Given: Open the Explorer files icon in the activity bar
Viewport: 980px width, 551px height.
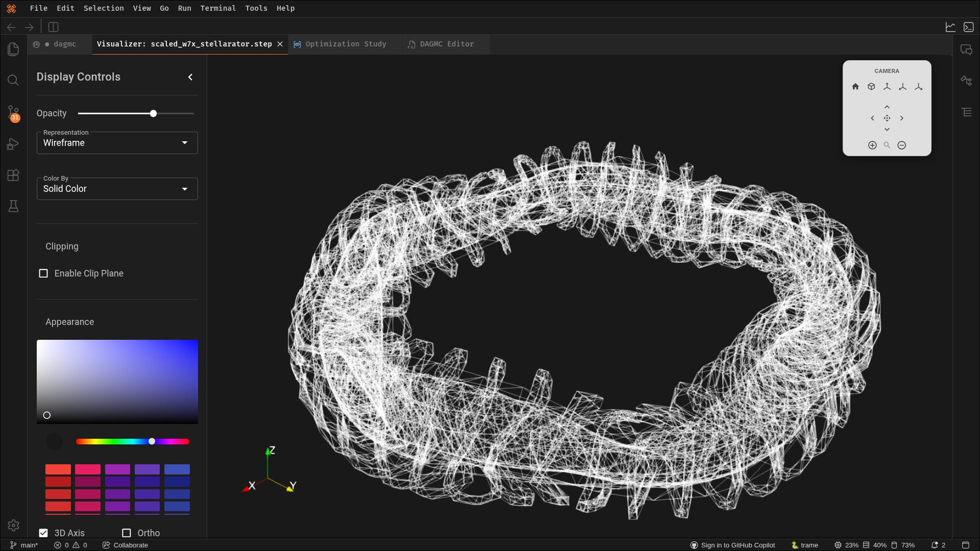Looking at the screenshot, I should (x=13, y=49).
